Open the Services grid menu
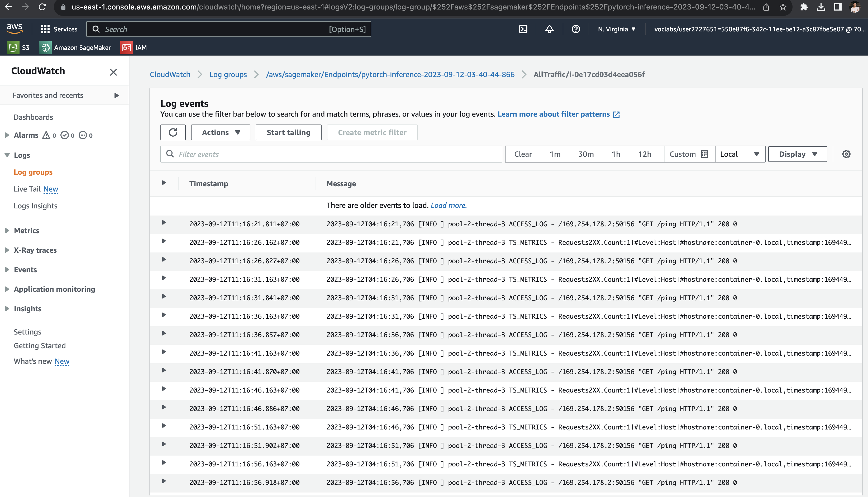Image resolution: width=868 pixels, height=497 pixels. pos(59,29)
